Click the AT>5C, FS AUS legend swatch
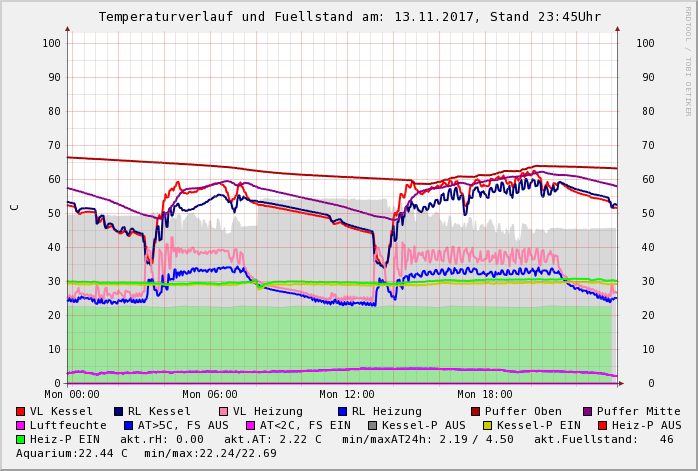This screenshot has height=471, width=698. (128, 425)
